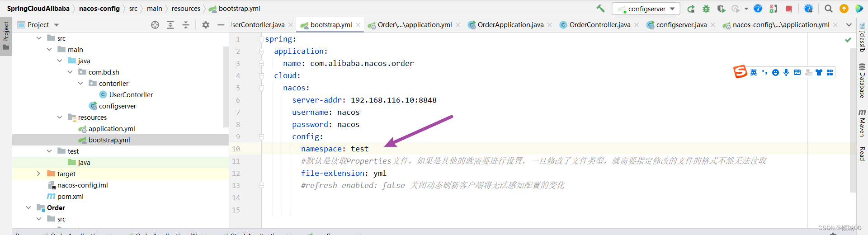The image size is (868, 235).
Task: Open the Database tool window
Action: [x=862, y=80]
